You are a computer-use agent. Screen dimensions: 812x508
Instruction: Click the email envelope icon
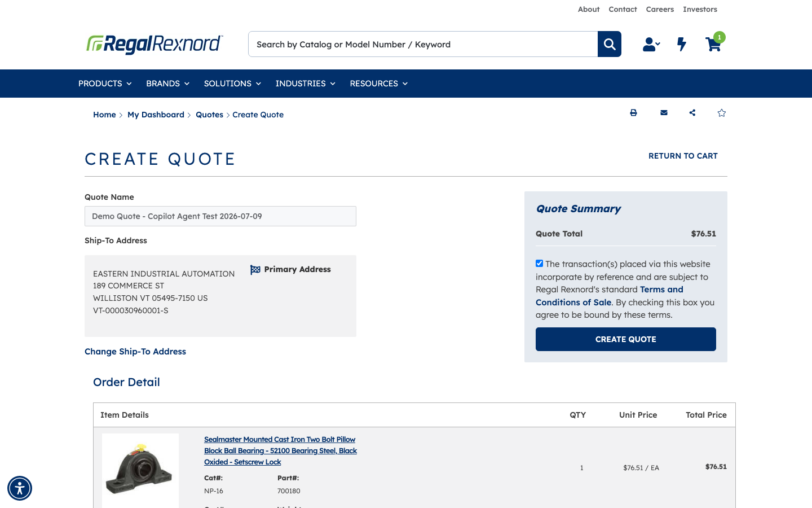pyautogui.click(x=664, y=113)
